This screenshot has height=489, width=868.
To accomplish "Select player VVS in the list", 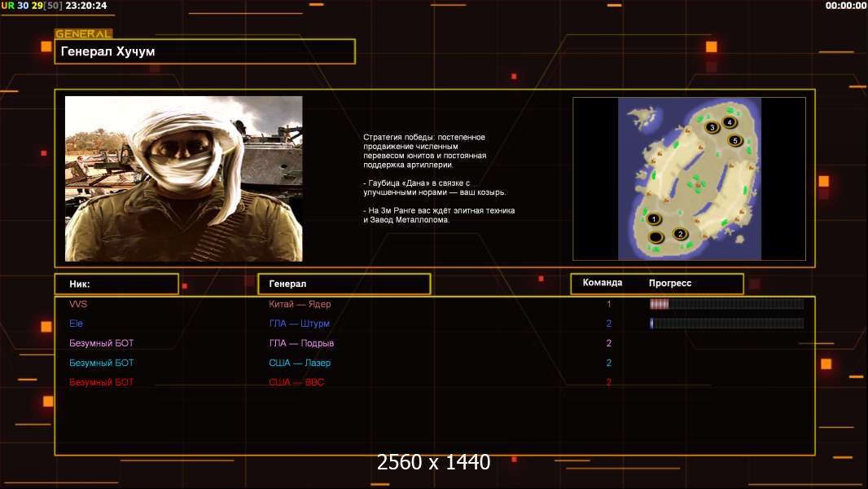I will 78,304.
